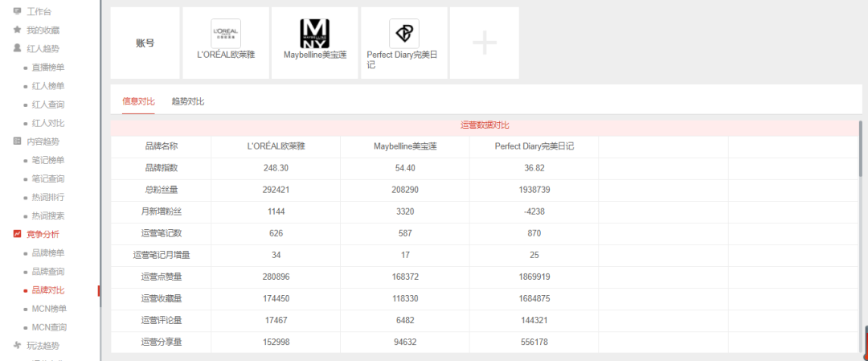Click the L'ORÉAL brand logo
868x361 pixels.
click(226, 34)
